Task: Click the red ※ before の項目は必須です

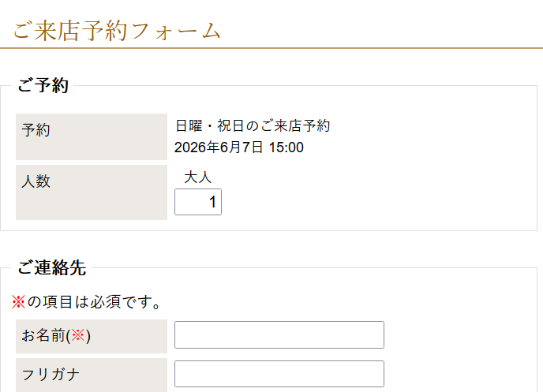Action: pyautogui.click(x=18, y=302)
